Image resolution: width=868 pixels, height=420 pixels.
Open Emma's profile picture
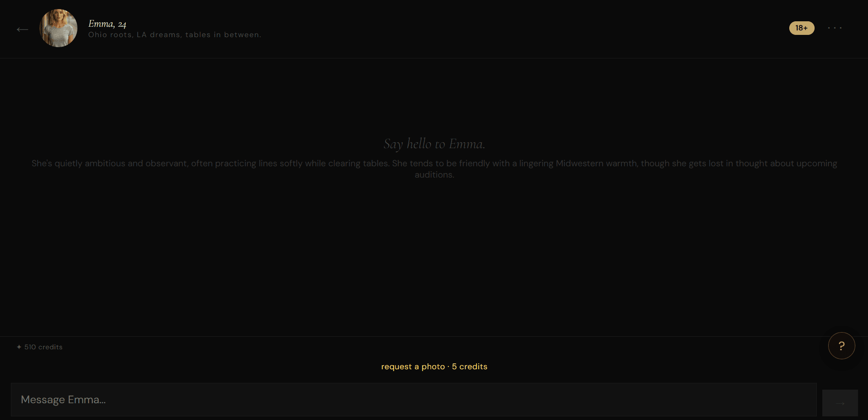[x=58, y=28]
